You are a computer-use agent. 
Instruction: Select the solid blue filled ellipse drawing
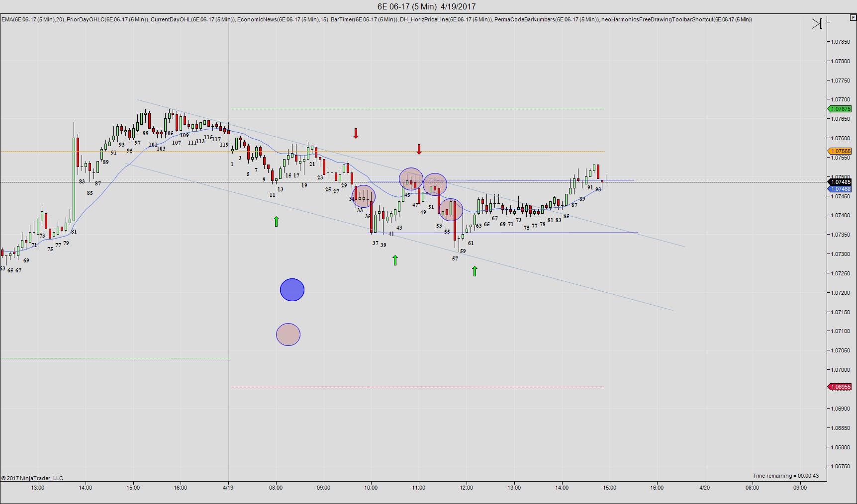coord(292,290)
